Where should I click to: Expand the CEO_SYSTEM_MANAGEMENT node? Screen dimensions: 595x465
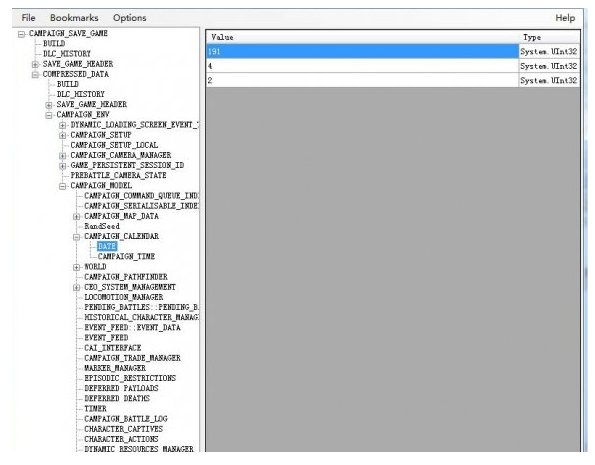coord(76,288)
